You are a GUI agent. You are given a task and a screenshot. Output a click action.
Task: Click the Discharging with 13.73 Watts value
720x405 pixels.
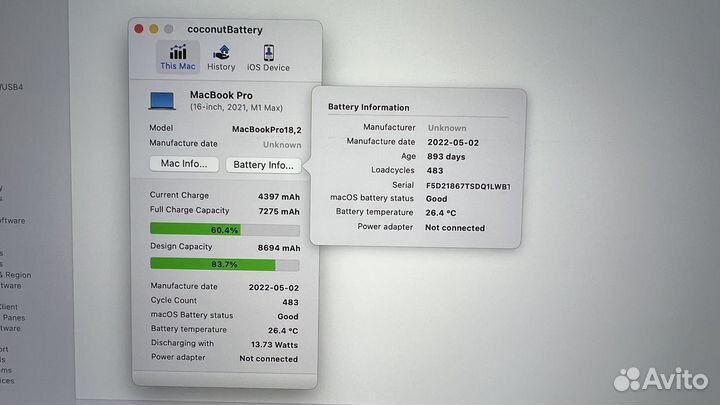274,344
